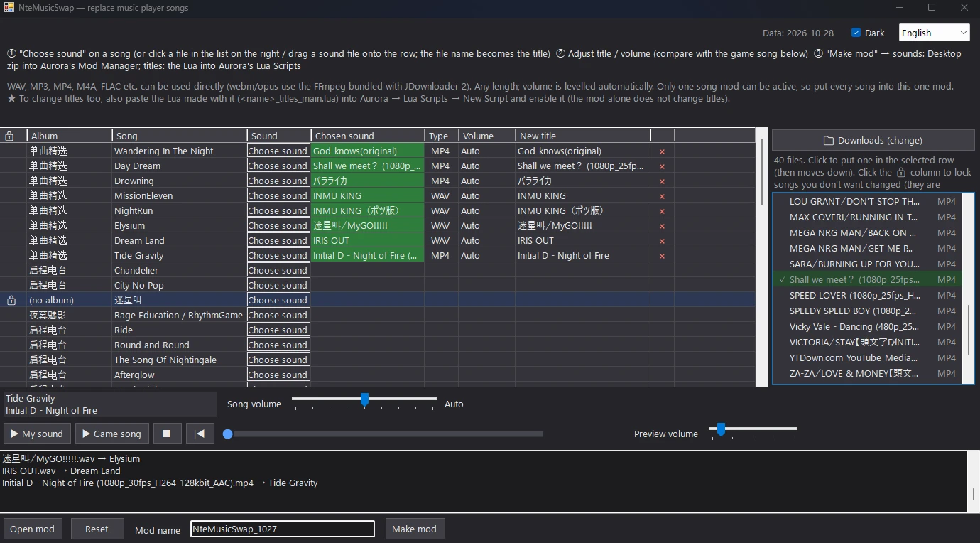Change the Downloads folder
The width and height of the screenshot is (980, 543).
coord(873,140)
